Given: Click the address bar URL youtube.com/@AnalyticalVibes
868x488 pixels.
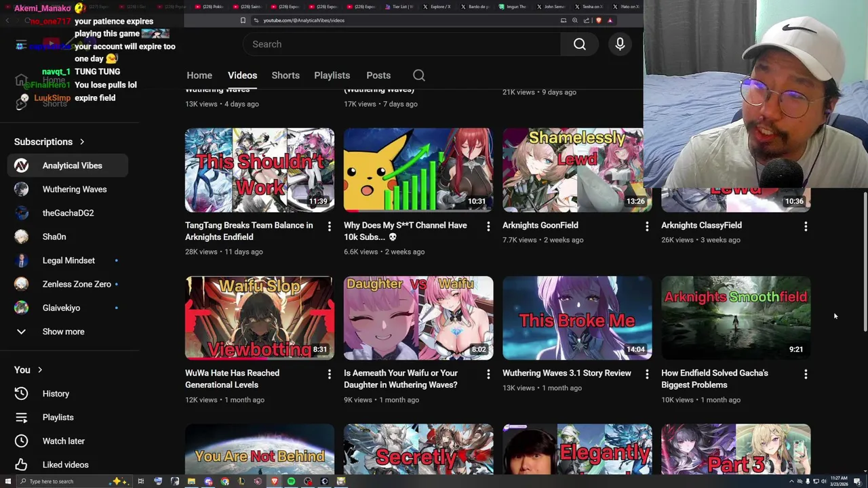Looking at the screenshot, I should [x=304, y=20].
